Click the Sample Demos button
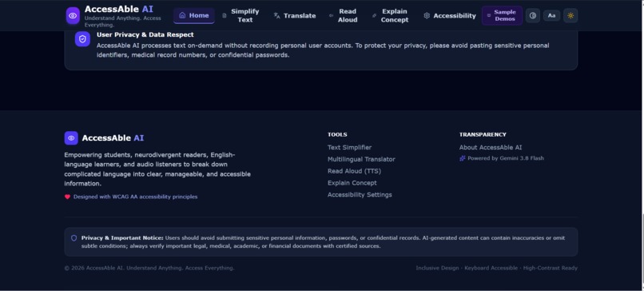Screen dimensions: 644x291 (502, 16)
